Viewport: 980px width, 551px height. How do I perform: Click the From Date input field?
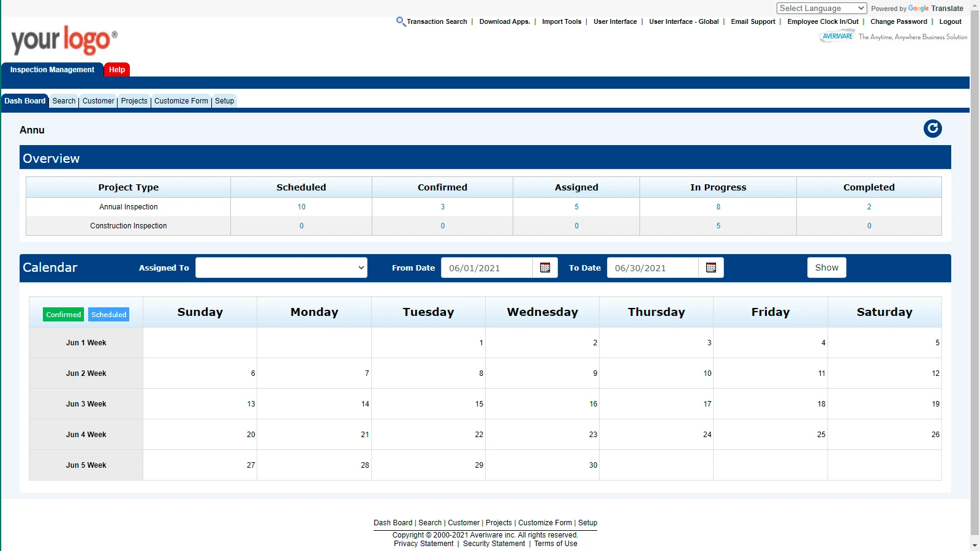pyautogui.click(x=487, y=268)
